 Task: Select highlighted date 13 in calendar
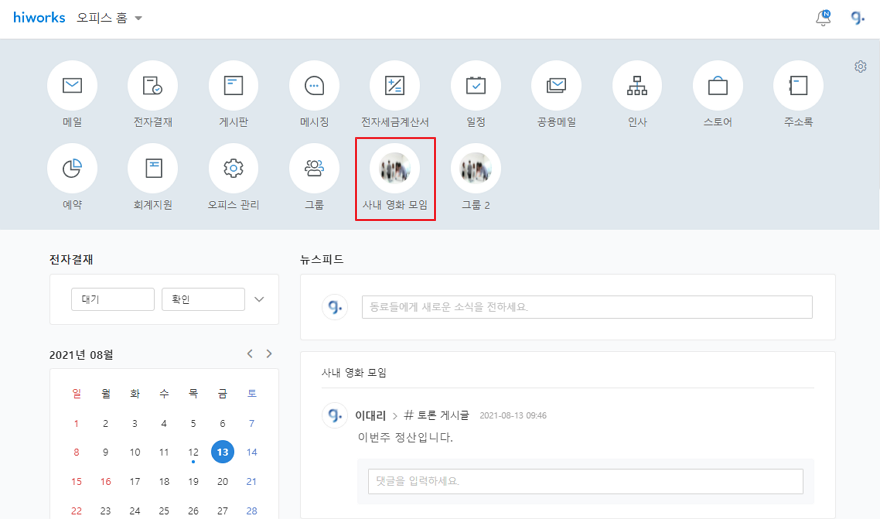pos(222,452)
